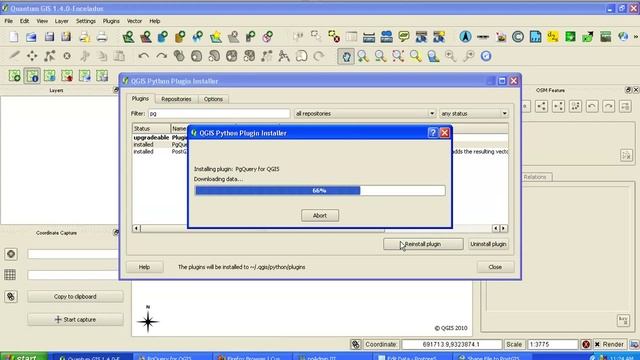Click the first OSM load data icon

tap(14, 76)
